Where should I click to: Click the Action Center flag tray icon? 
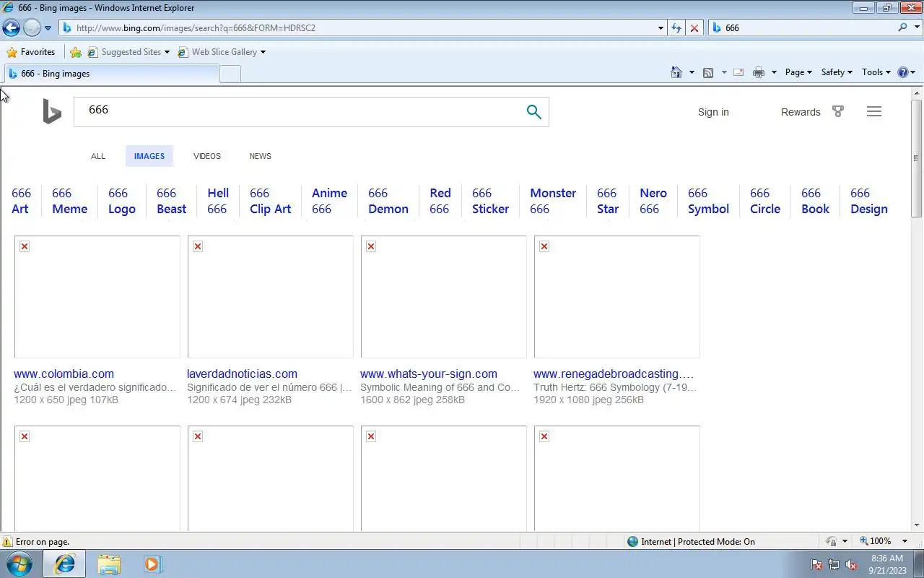pyautogui.click(x=817, y=564)
